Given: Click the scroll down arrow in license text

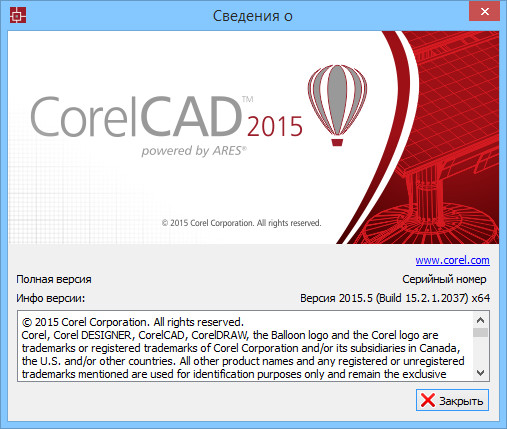Looking at the screenshot, I should point(480,373).
